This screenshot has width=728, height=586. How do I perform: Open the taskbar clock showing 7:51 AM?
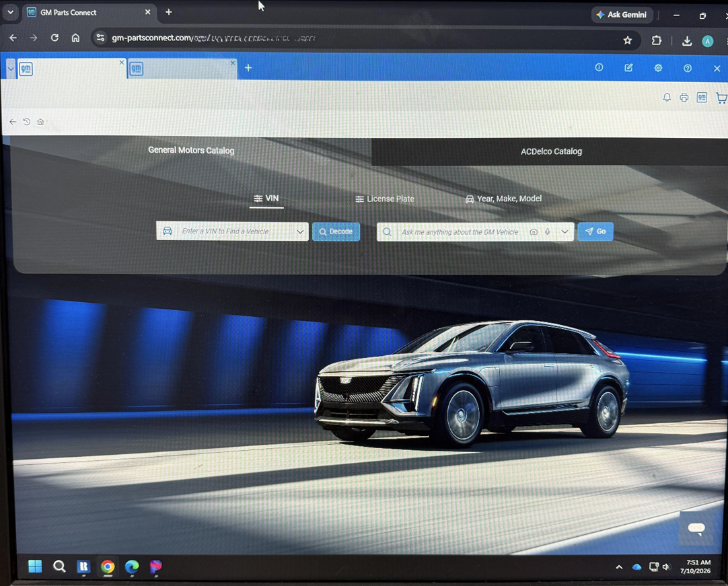click(696, 566)
